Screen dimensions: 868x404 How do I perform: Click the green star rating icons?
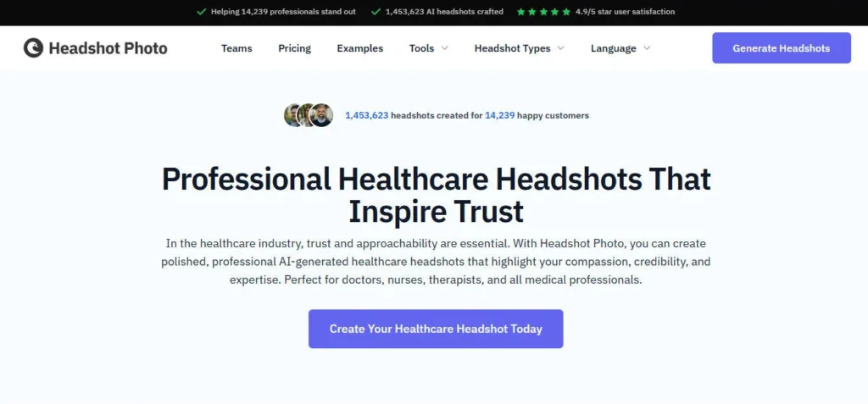543,12
